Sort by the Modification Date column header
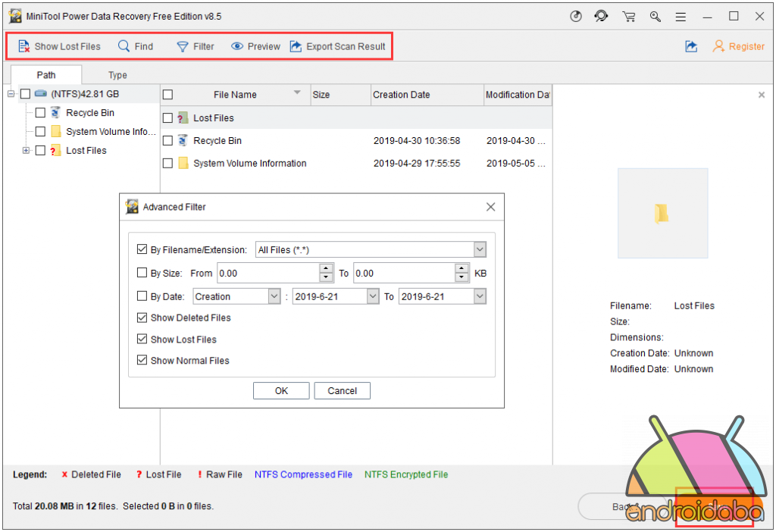The image size is (776, 532). 518,95
